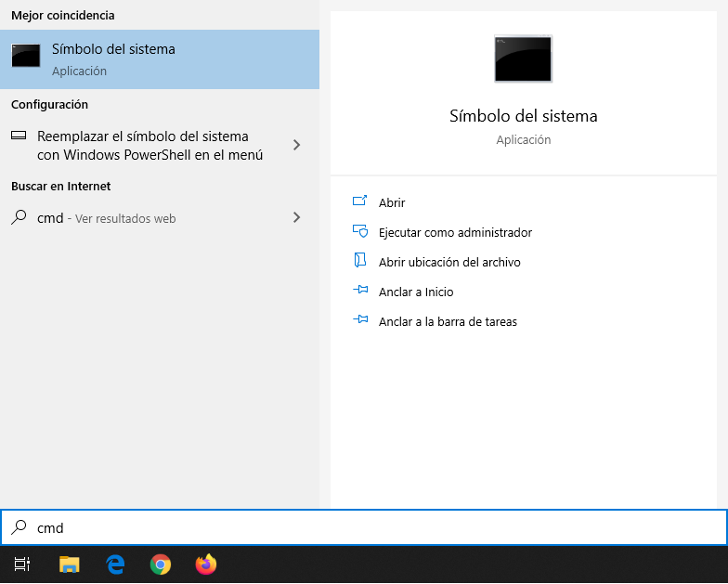Click pin icon beside Anclar a la barra de tareas

tap(360, 319)
